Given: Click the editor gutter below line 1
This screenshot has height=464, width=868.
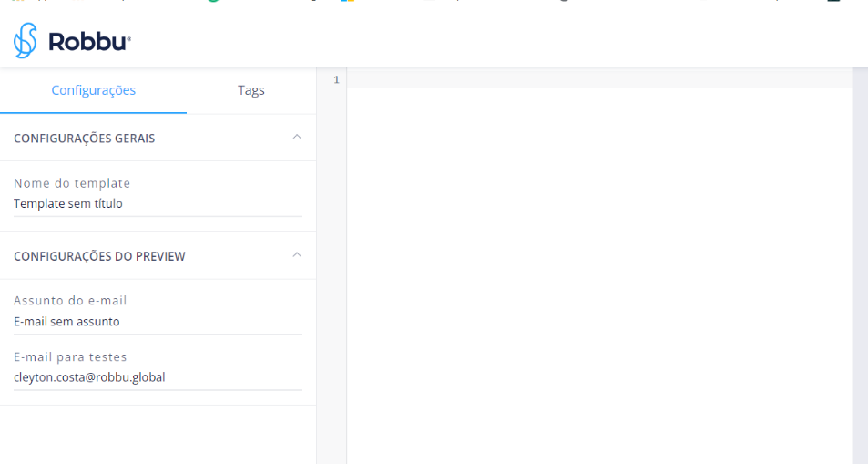Looking at the screenshot, I should pyautogui.click(x=332, y=273).
